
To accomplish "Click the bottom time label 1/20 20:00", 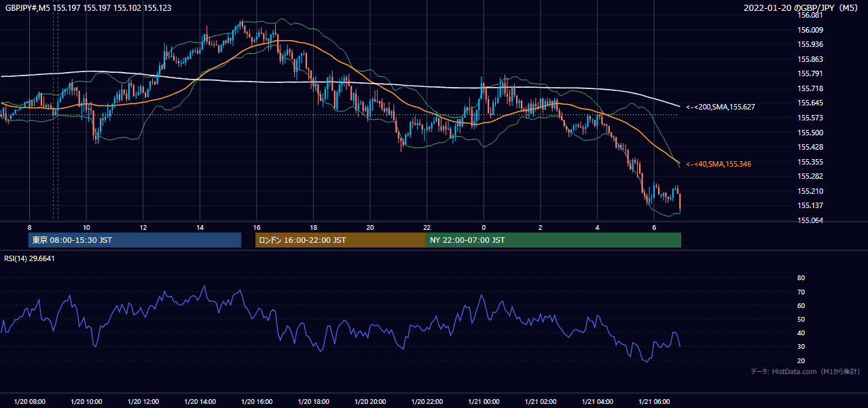I will pyautogui.click(x=370, y=402).
